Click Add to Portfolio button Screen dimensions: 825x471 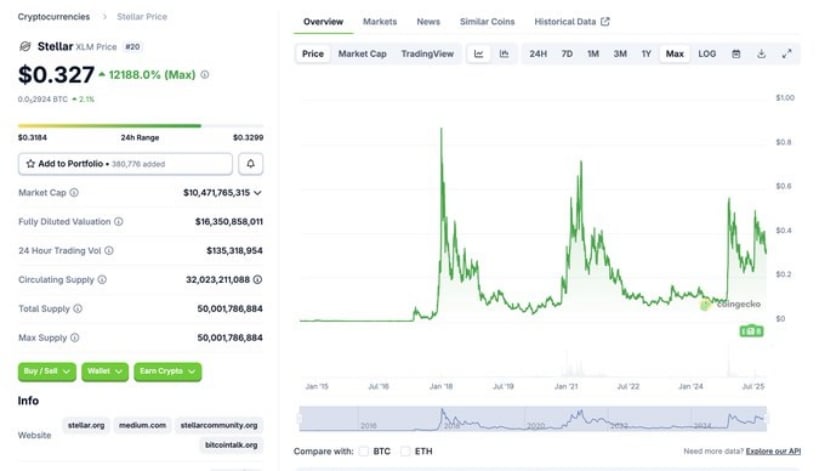125,163
